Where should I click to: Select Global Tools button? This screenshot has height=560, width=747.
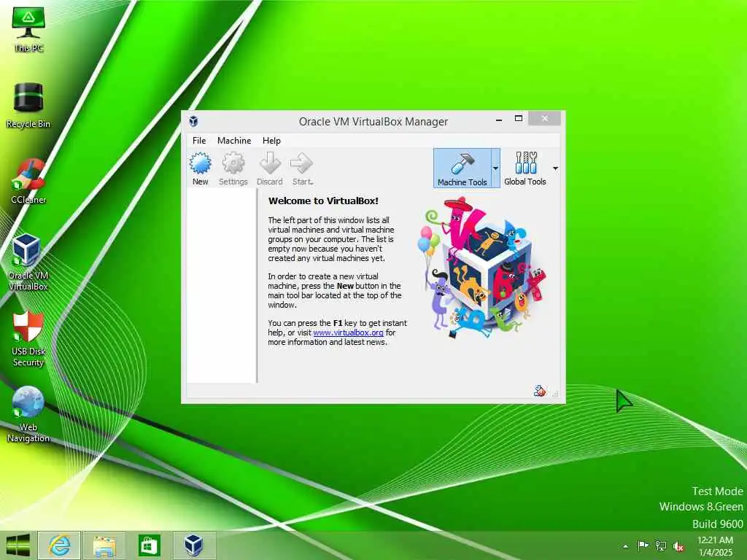click(525, 168)
